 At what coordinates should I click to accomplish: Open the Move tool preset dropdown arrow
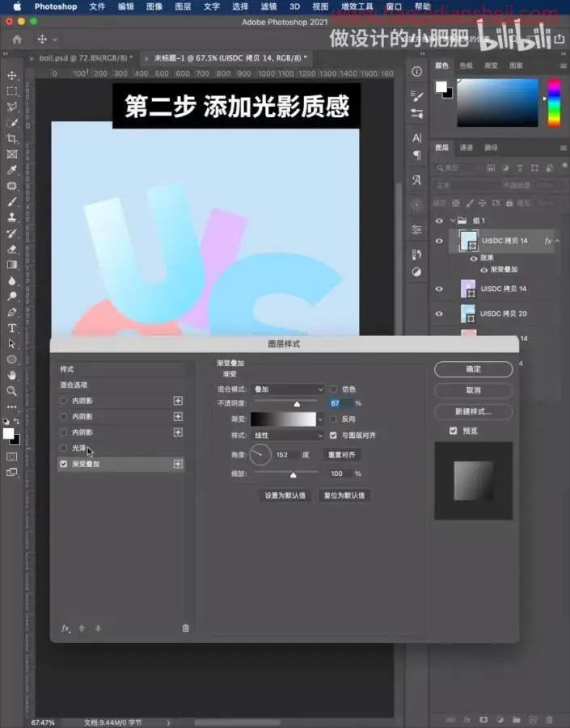coord(55,40)
